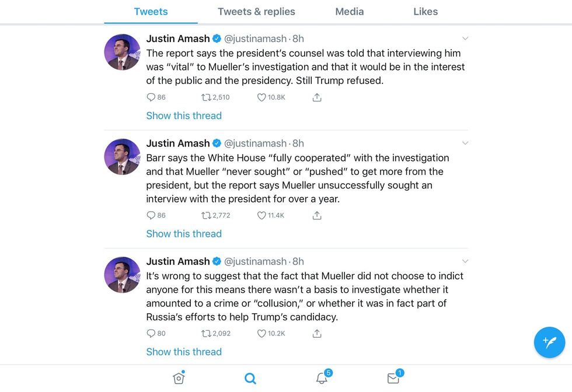Retweet the tweet about 'collusion'
The width and height of the screenshot is (572, 392).
click(x=206, y=334)
